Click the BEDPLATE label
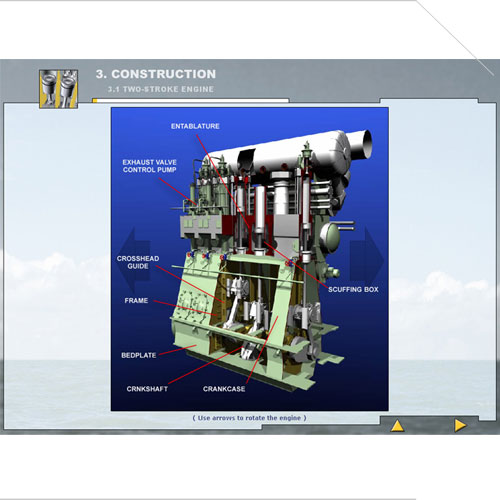Viewport: 500px width, 500px height. [x=139, y=355]
